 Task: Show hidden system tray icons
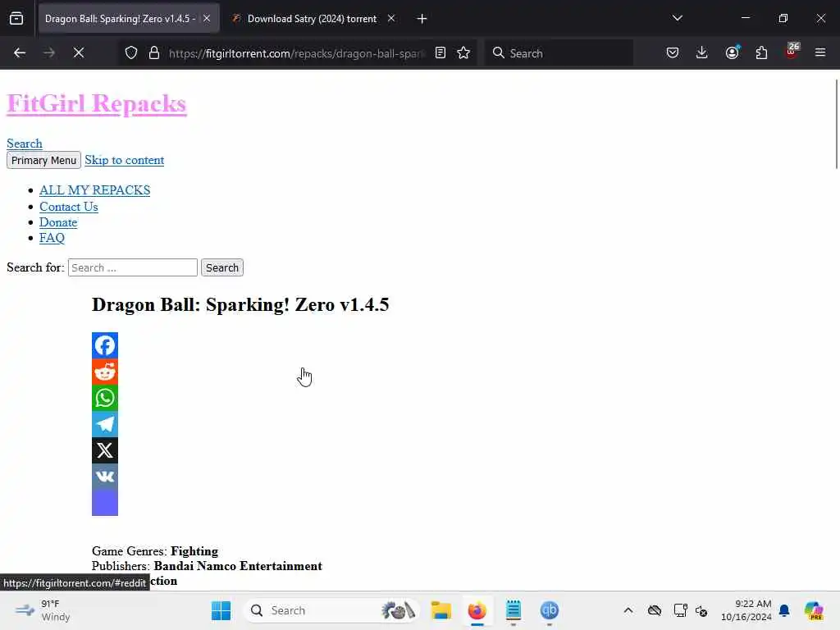click(628, 610)
